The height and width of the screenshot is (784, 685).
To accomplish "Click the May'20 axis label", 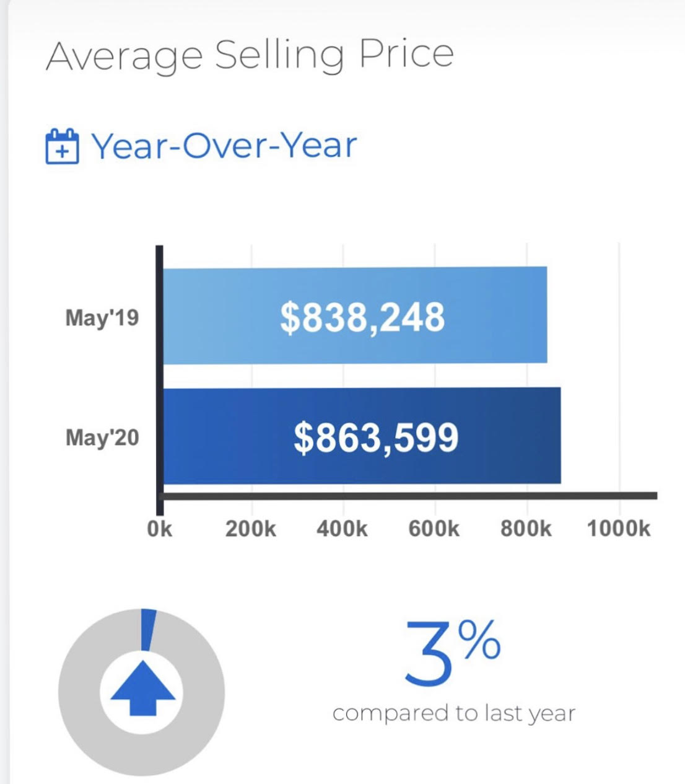I will click(102, 438).
